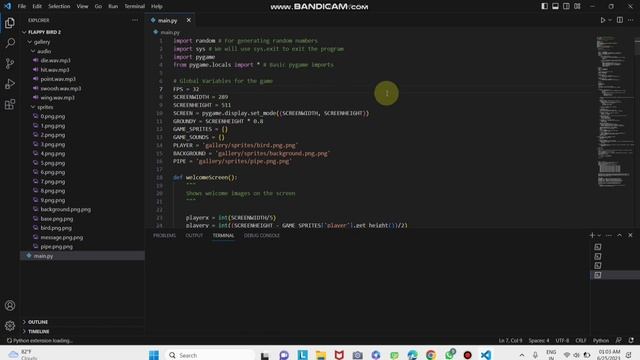The image size is (640, 360).
Task: Toggle panel layout button
Action: coord(555,6)
